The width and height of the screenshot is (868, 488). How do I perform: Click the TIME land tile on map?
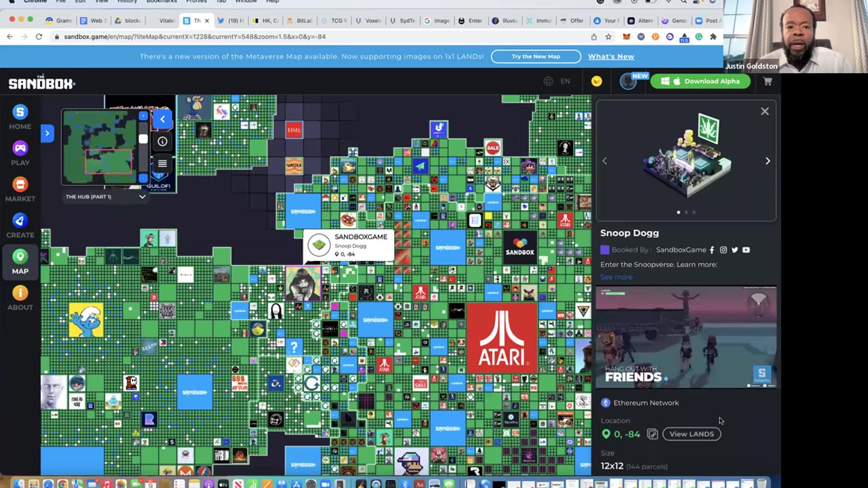coord(294,129)
